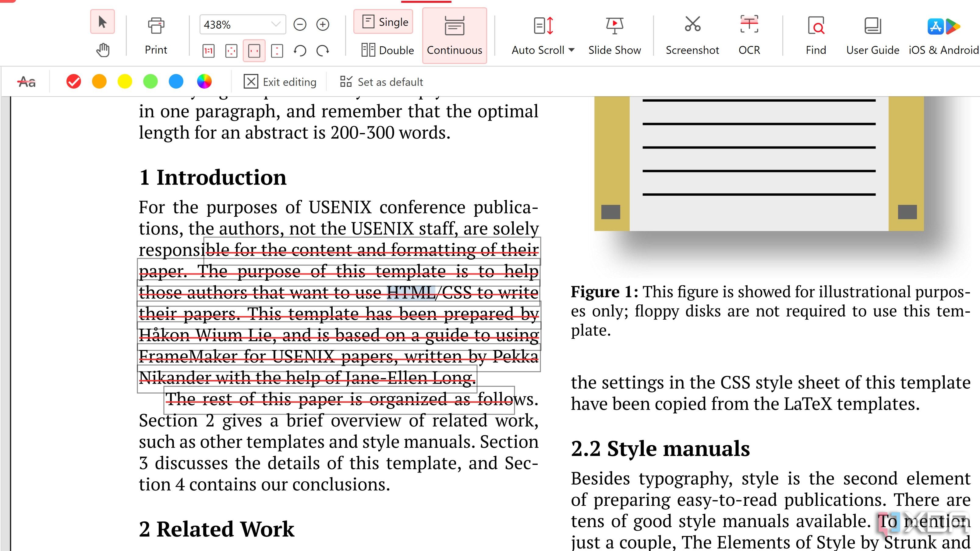Click the 'Figure 1:' caption label
This screenshot has width=980, height=551.
point(604,292)
